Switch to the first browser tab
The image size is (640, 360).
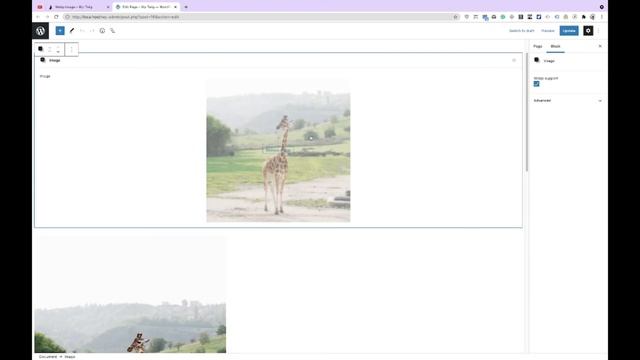point(78,7)
